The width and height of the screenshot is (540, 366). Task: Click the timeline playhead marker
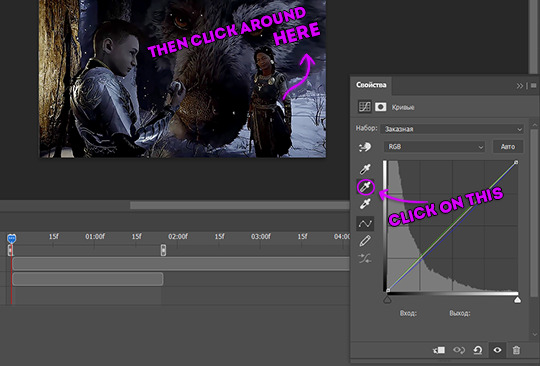point(12,238)
